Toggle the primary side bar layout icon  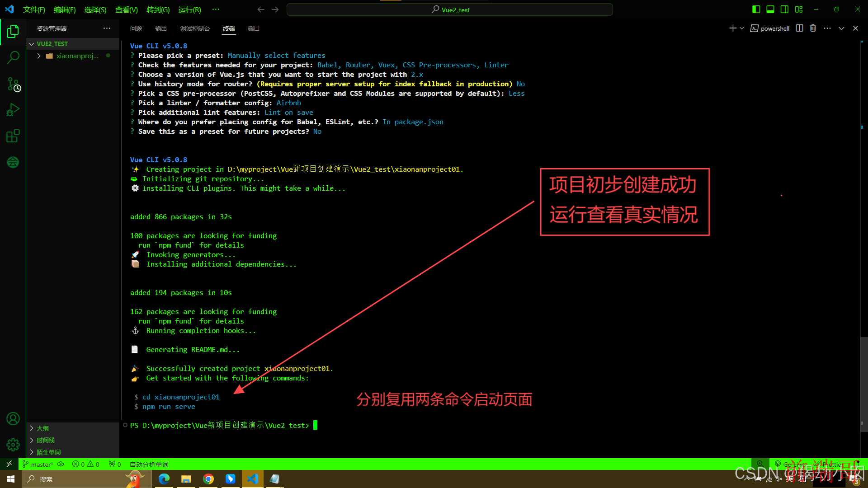pyautogui.click(x=756, y=9)
